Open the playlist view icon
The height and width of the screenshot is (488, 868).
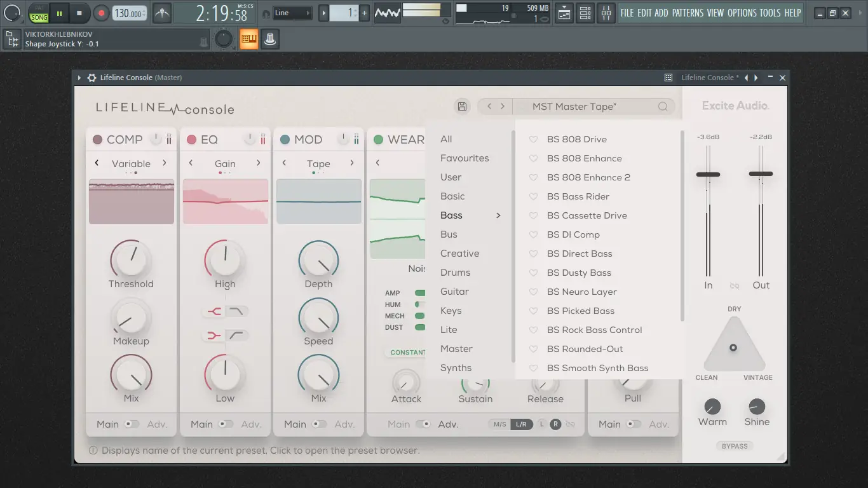pyautogui.click(x=564, y=13)
